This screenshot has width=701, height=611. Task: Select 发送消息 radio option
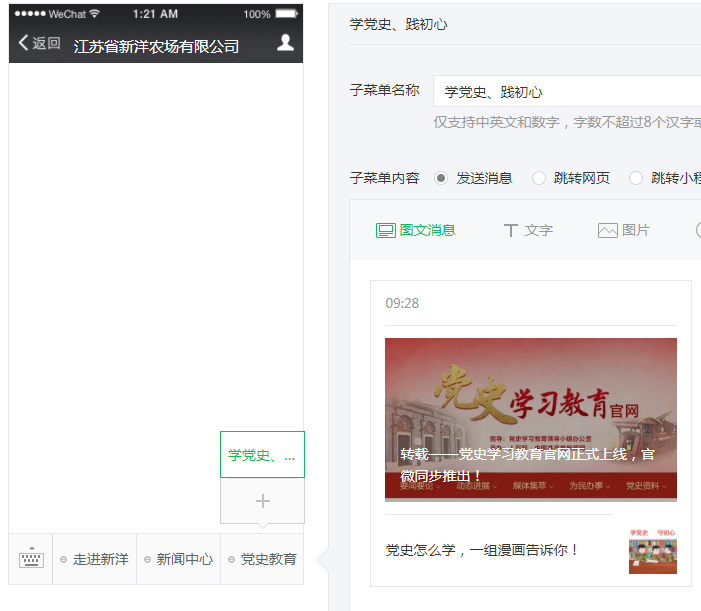tap(441, 178)
